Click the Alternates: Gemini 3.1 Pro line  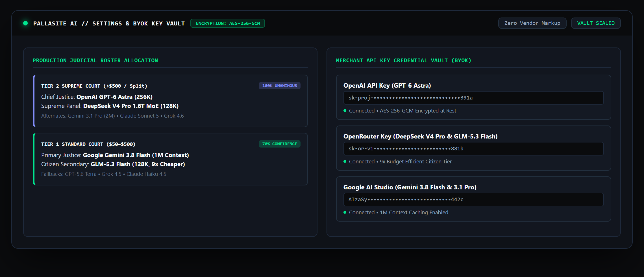click(x=112, y=116)
